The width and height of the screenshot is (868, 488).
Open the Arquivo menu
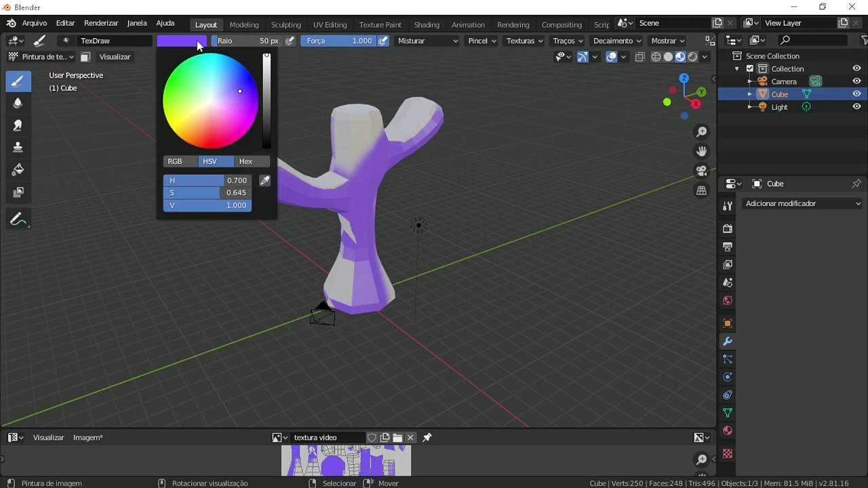[x=35, y=23]
